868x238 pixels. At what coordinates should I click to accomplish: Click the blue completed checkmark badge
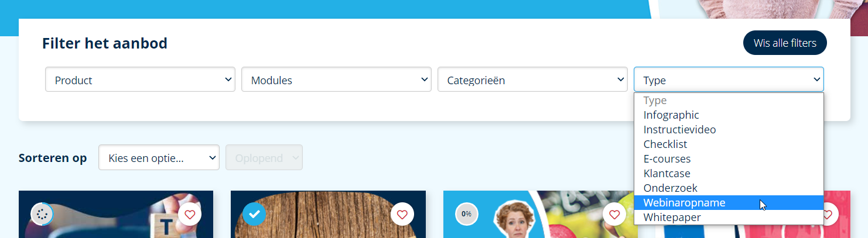pos(254,215)
